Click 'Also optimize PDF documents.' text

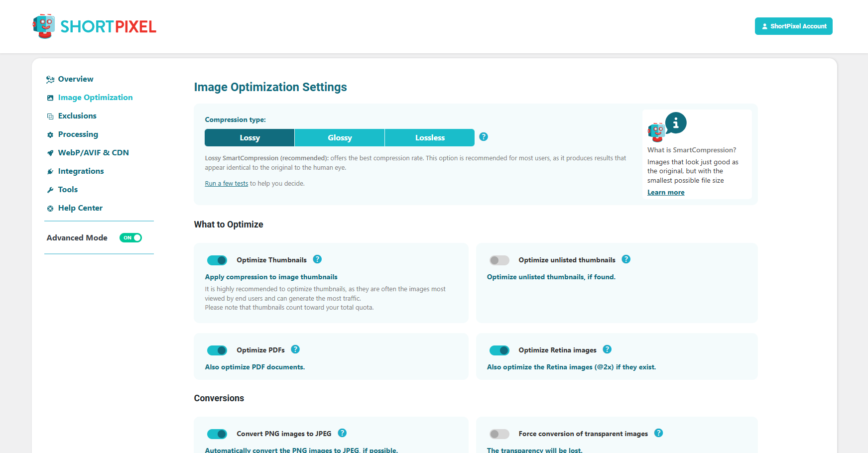click(x=254, y=367)
